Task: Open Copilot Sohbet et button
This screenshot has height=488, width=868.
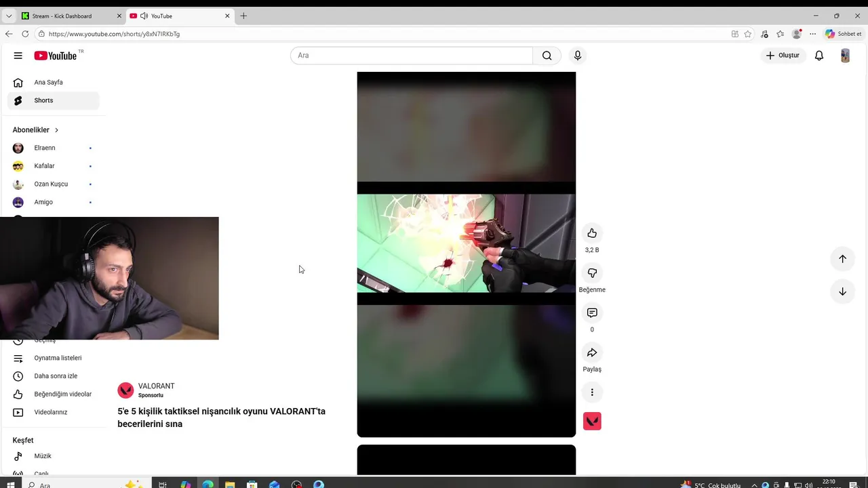Action: tap(843, 34)
